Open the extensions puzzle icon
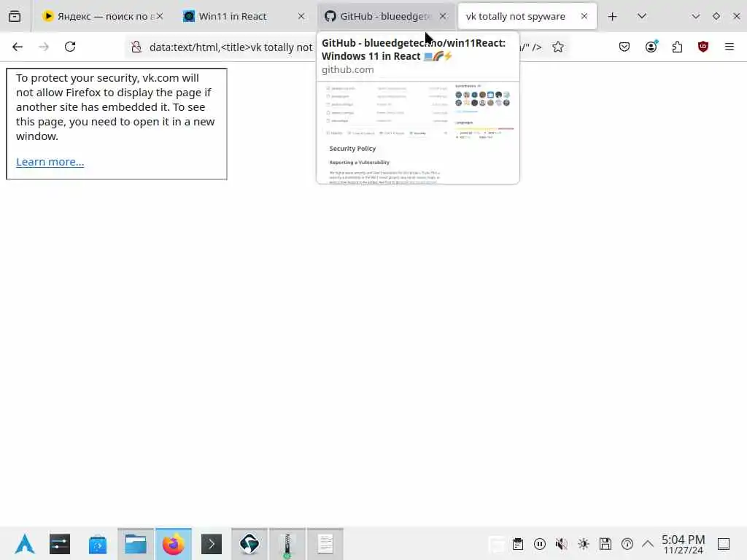Screen dimensions: 747x560 coord(677,47)
